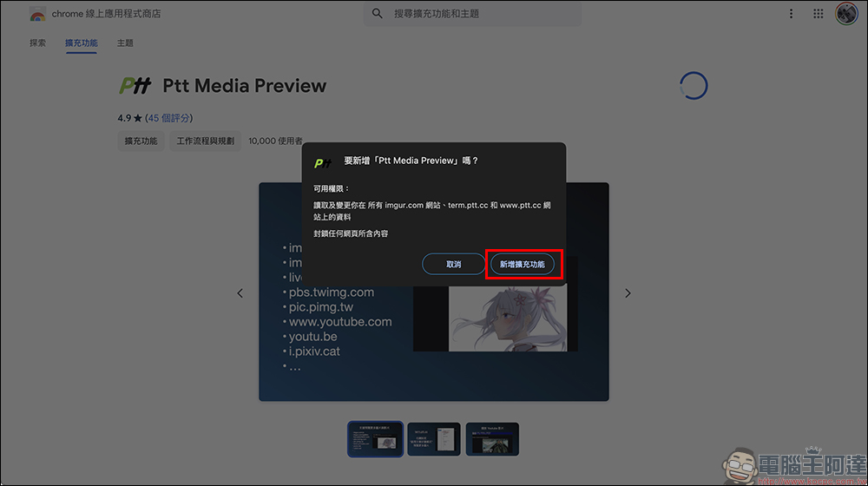Screen dimensions: 868x486
Task: Click the 10,000 使用者 count text
Action: coord(275,141)
